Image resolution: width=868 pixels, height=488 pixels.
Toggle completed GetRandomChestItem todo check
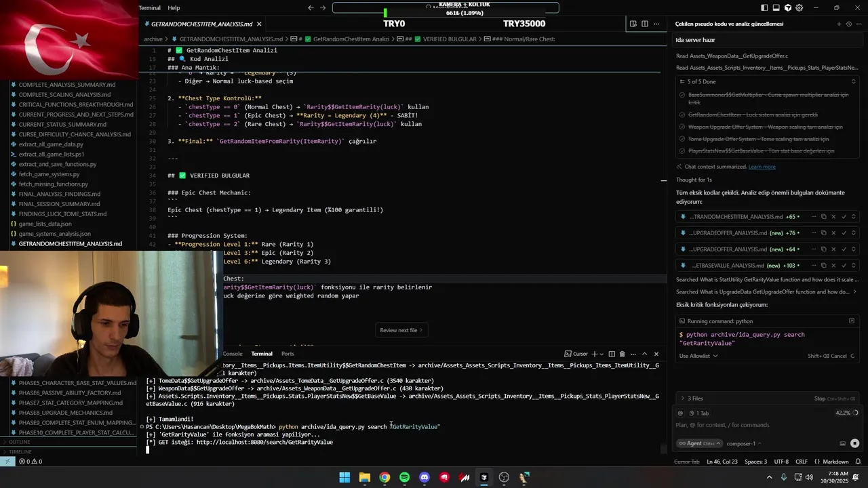[682, 115]
